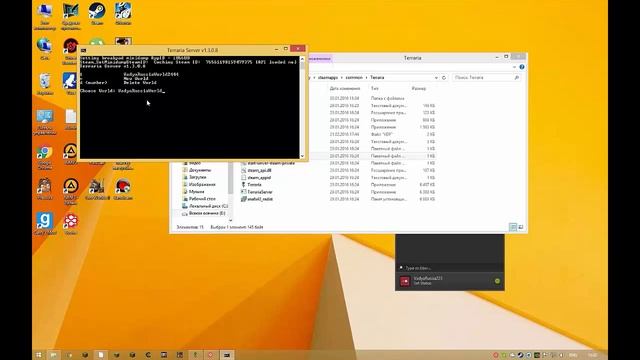Select the steam_appid file icon
Image resolution: width=640 pixels, height=360 pixels.
pos(243,178)
